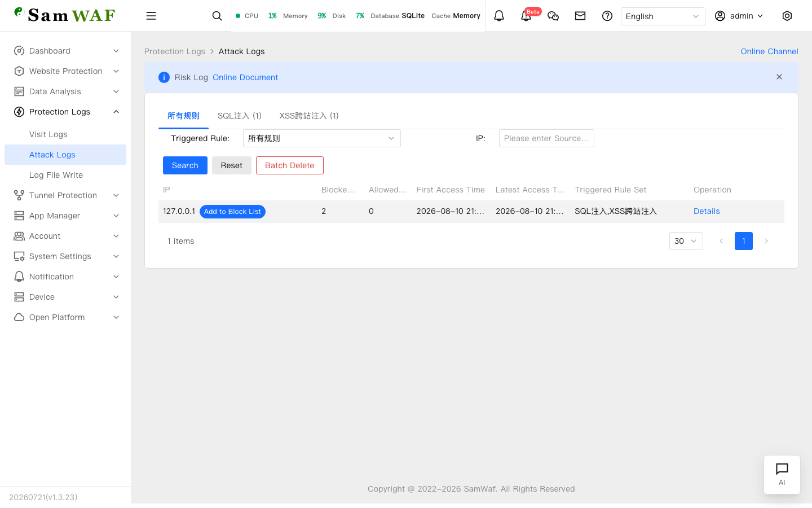Open the 30 per page size dropdown
Image resolution: width=812 pixels, height=508 pixels.
click(x=686, y=241)
